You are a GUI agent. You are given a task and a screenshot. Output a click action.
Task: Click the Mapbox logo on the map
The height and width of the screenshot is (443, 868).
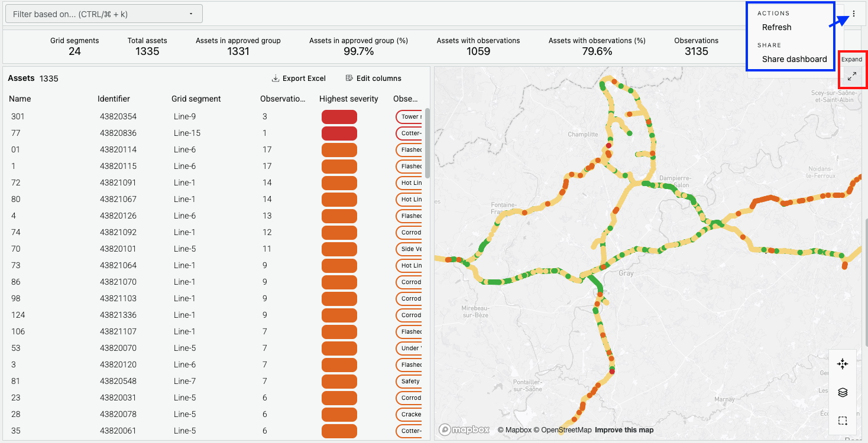point(465,429)
